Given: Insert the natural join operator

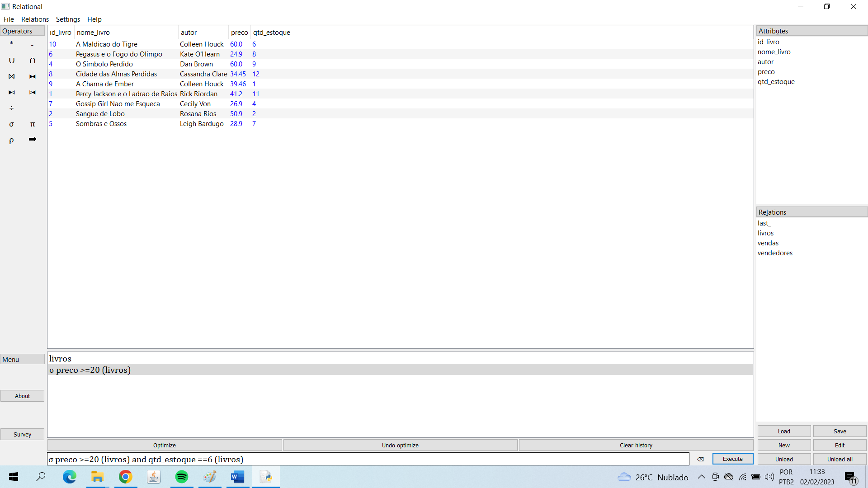Looking at the screenshot, I should (12, 76).
